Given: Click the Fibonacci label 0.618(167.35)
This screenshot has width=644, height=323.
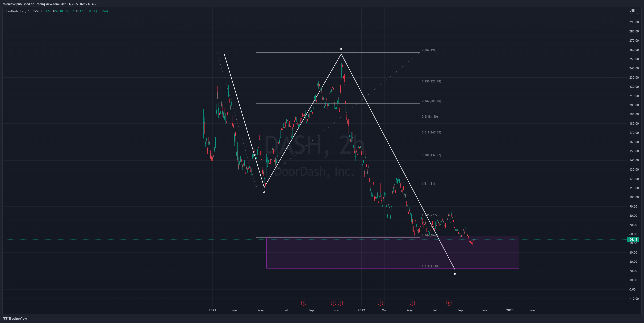Looking at the screenshot, I should pos(431,132).
